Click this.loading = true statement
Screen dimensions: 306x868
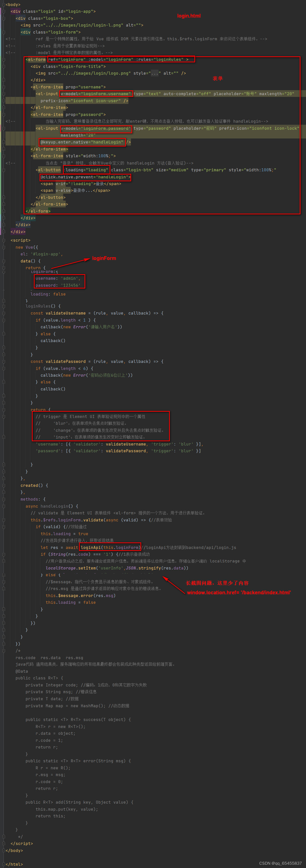pyautogui.click(x=64, y=534)
